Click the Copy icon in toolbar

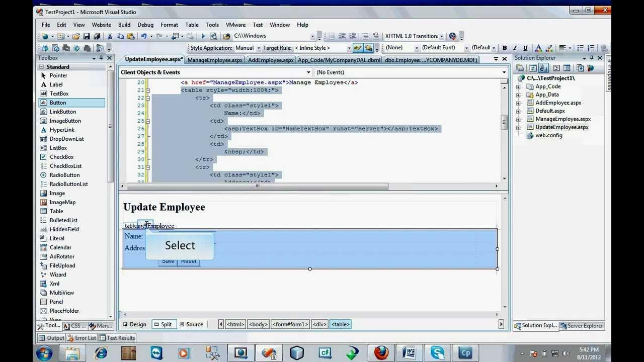coord(120,36)
